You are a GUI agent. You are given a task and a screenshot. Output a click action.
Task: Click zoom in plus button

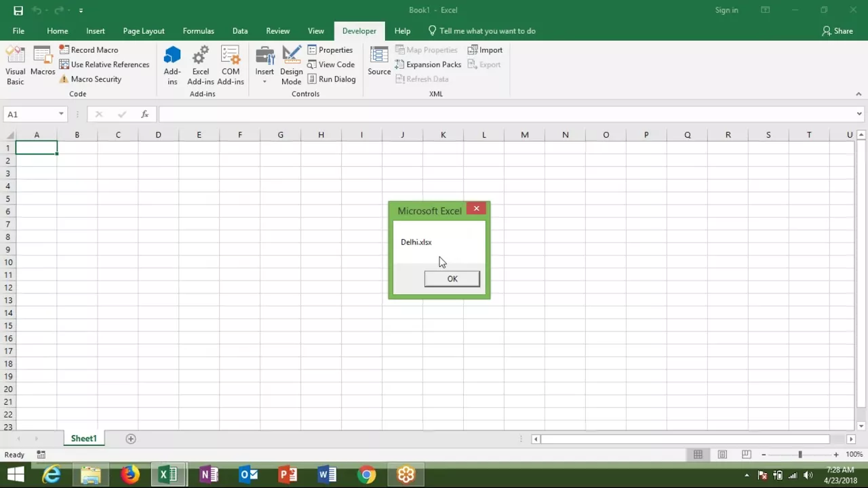pos(836,455)
